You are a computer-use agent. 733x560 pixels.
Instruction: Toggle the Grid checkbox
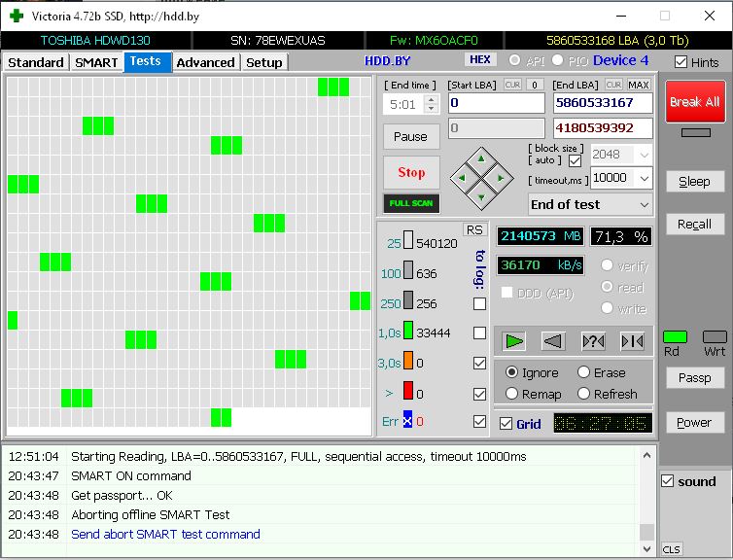click(x=506, y=424)
